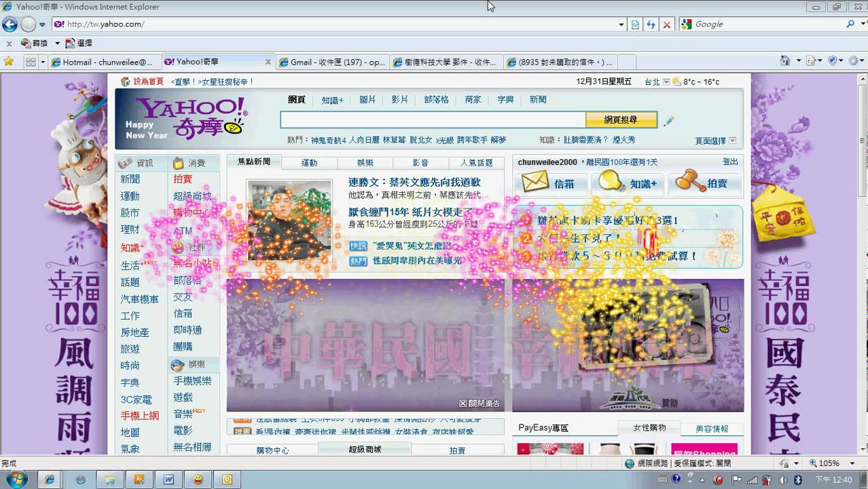This screenshot has height=489, width=868.
Task: Switch to the 人氣話題 news tab
Action: pos(476,163)
